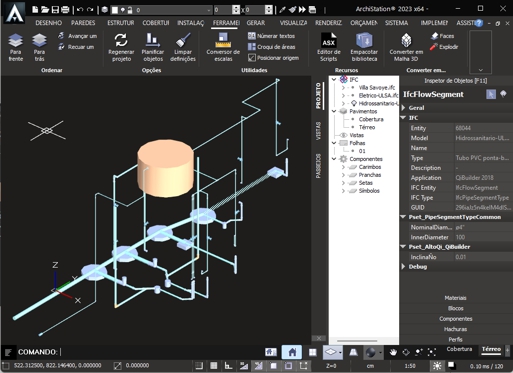The width and height of the screenshot is (513, 373).
Task: Select the Faces tool
Action: click(442, 36)
